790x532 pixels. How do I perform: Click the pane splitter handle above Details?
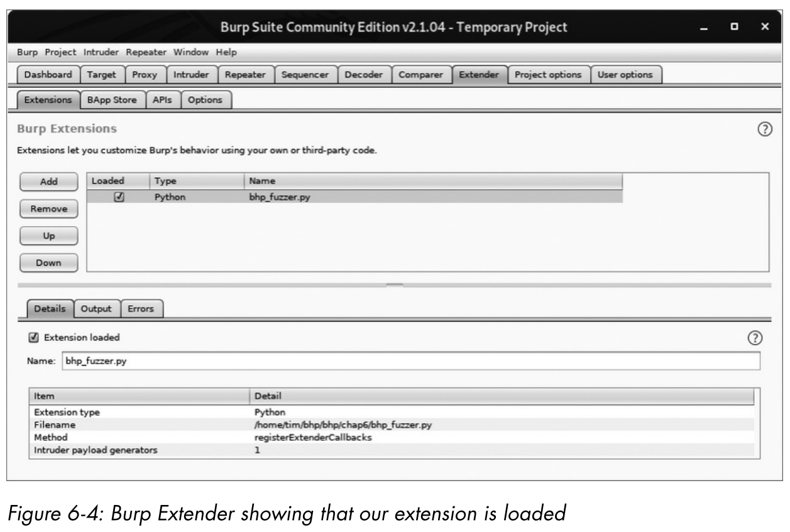click(x=395, y=285)
